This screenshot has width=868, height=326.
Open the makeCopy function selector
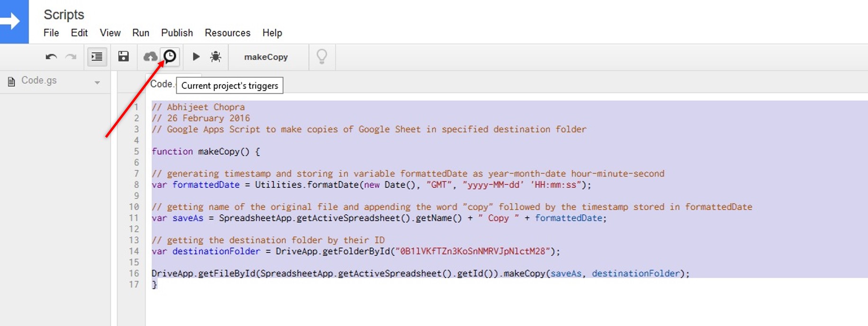point(266,57)
